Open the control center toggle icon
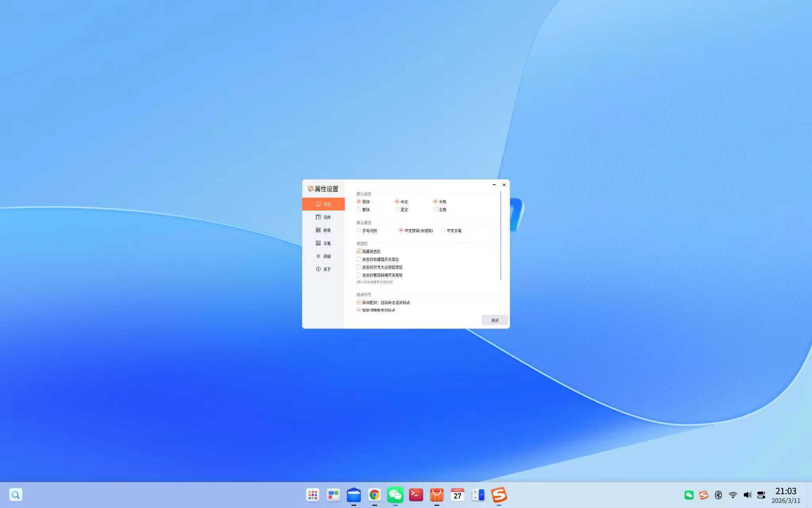The width and height of the screenshot is (812, 508). click(761, 495)
